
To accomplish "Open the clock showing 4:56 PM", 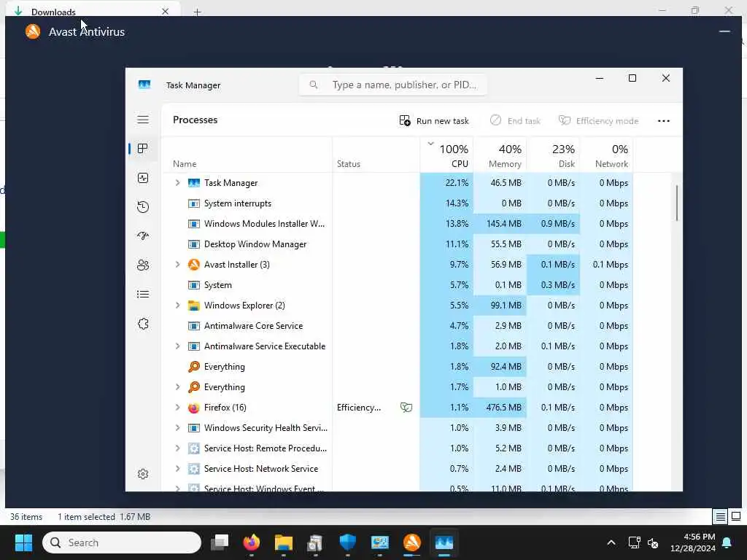I will point(692,542).
